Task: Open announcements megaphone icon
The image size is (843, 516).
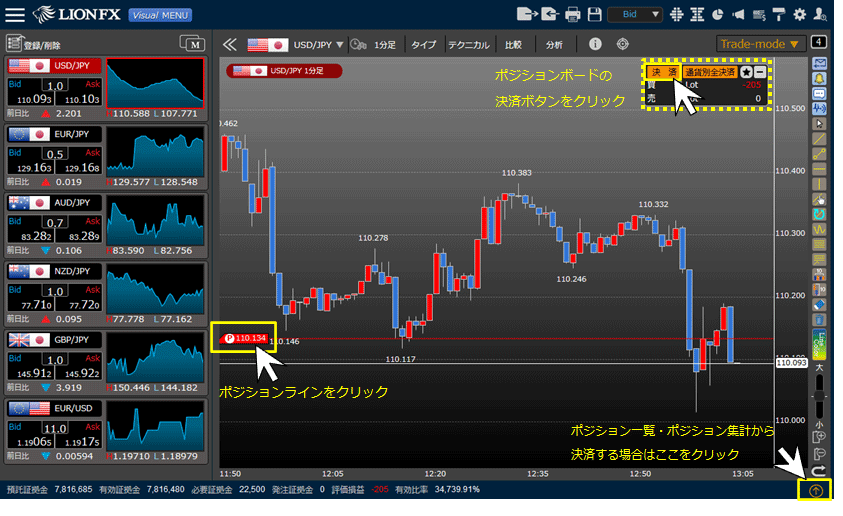Action: coord(738,15)
